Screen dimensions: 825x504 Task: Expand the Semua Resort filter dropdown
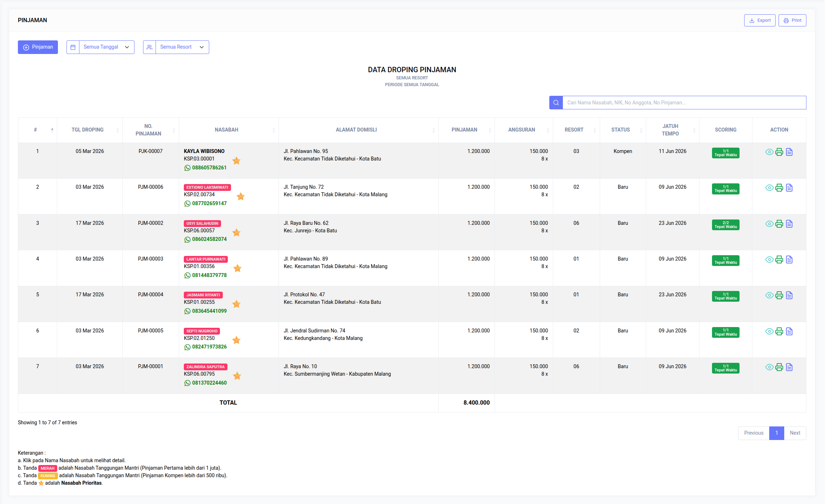[182, 47]
